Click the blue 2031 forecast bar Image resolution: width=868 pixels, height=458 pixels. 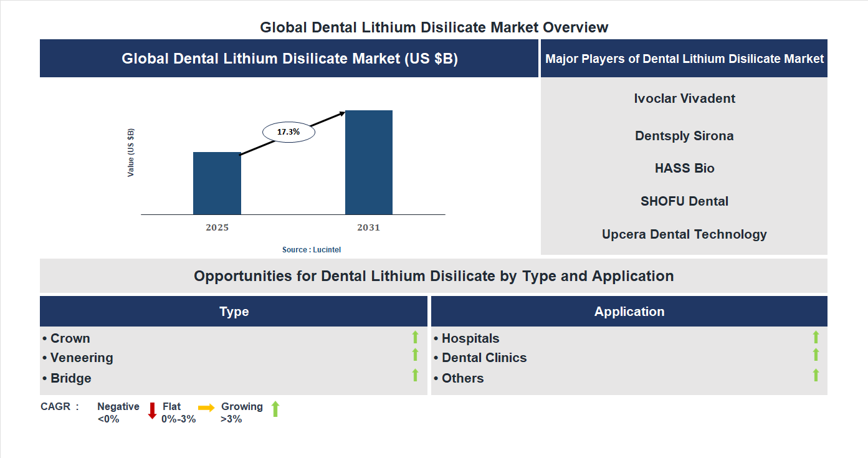point(369,162)
